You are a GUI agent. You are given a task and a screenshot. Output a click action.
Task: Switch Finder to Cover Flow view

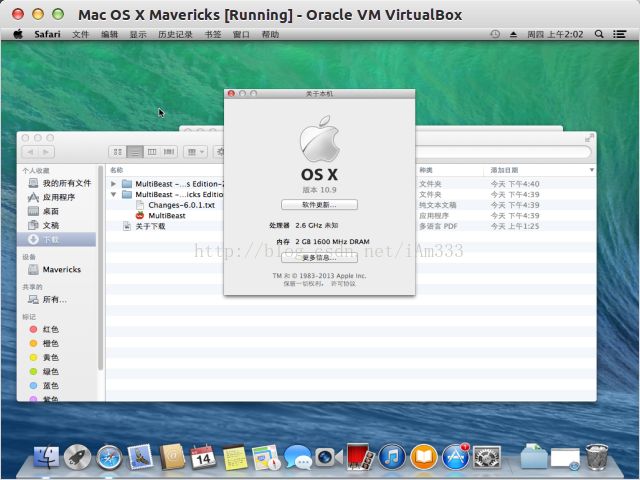pyautogui.click(x=169, y=152)
